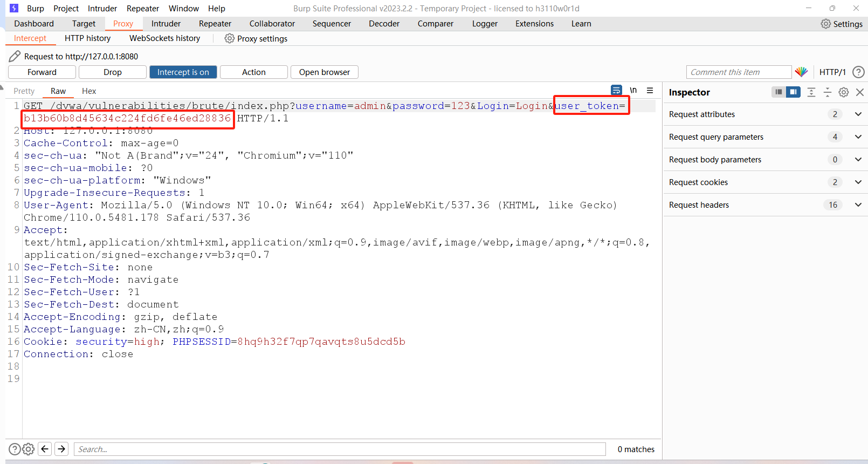868x464 pixels.
Task: Open the Burp menu
Action: point(36,8)
